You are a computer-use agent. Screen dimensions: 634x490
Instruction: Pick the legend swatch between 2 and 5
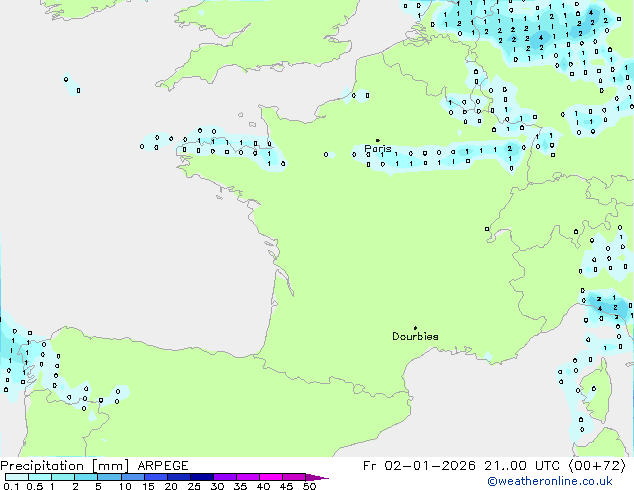(x=86, y=477)
